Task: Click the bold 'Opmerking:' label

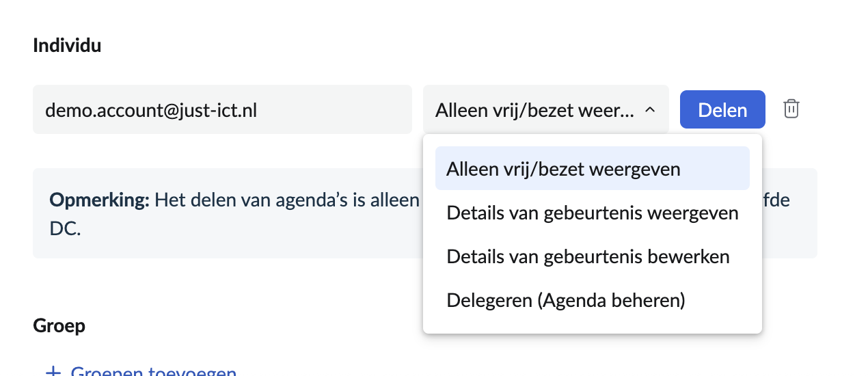Action: point(99,200)
